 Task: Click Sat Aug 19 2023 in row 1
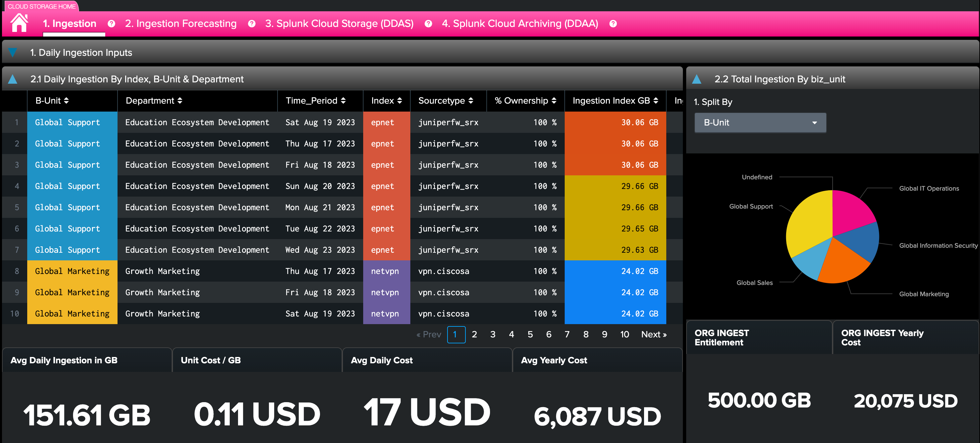point(320,122)
